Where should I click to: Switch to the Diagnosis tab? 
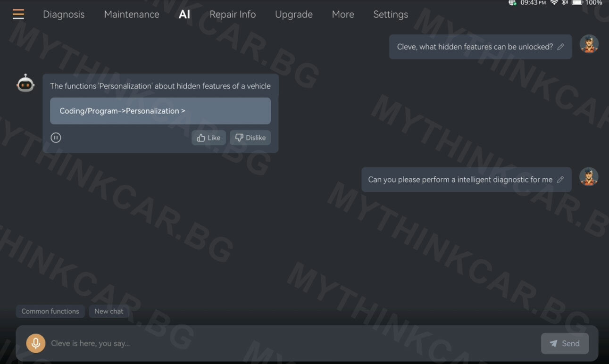pos(64,15)
